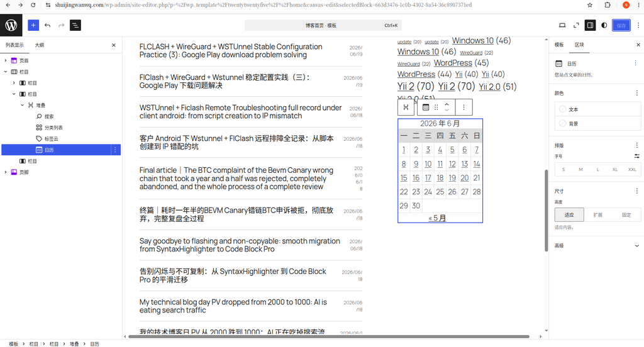Click the block drag handle icon
Screen dimensions: 644x347
click(436, 107)
